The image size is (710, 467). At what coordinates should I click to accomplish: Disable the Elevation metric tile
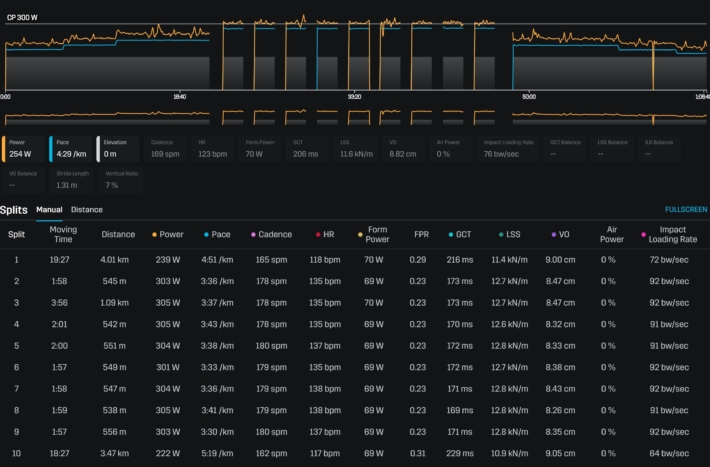120,149
